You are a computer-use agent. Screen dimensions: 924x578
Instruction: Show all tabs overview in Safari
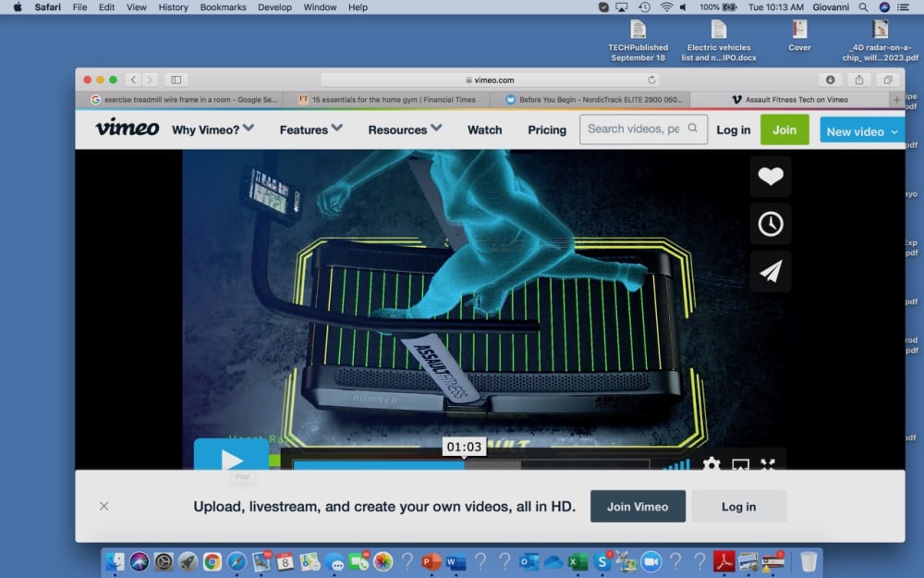(x=887, y=80)
